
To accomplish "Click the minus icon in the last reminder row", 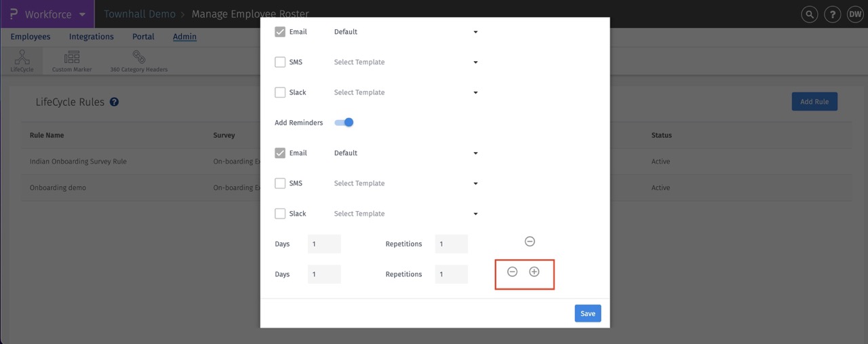I will pos(513,272).
